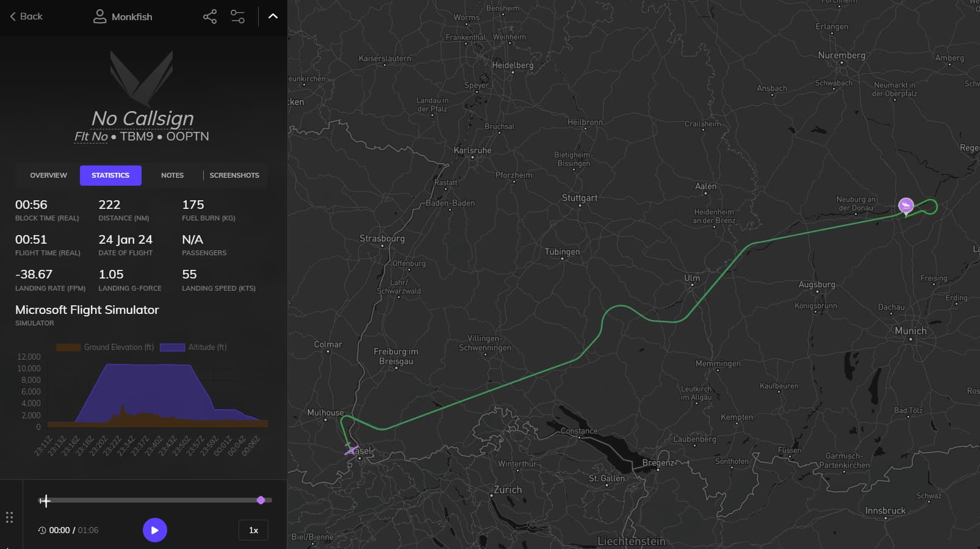Click the Ulm label on the map
Viewport: 980px width, 549px height.
pos(692,278)
